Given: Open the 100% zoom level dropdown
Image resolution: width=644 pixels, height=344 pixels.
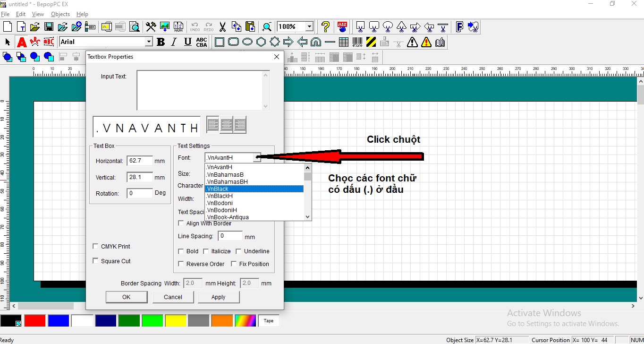Looking at the screenshot, I should 309,26.
